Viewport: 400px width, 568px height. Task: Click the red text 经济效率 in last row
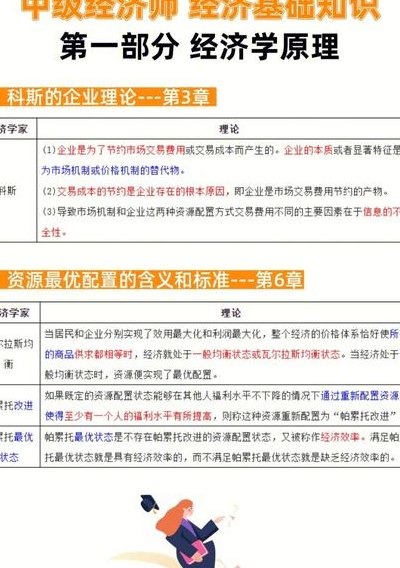pyautogui.click(x=340, y=437)
